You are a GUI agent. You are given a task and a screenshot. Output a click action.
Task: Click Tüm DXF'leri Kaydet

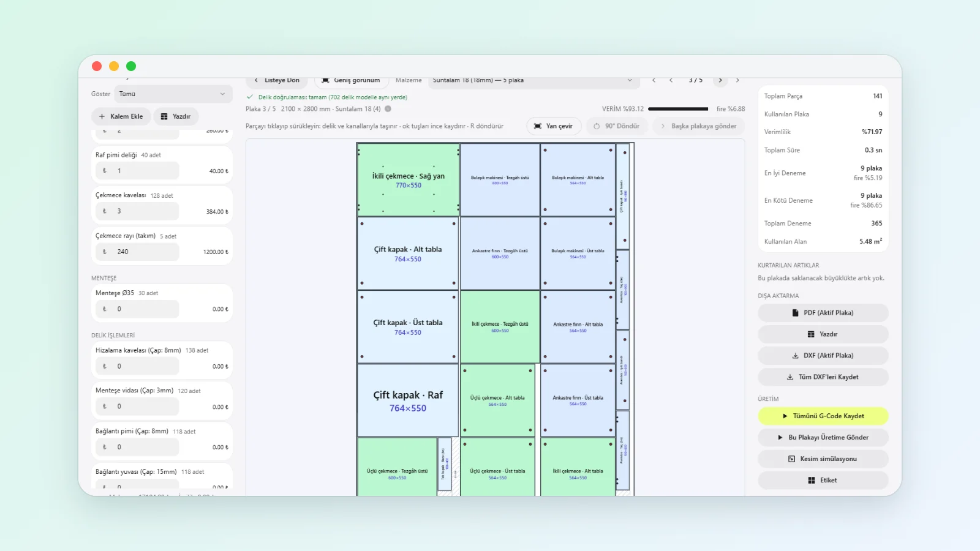point(823,377)
